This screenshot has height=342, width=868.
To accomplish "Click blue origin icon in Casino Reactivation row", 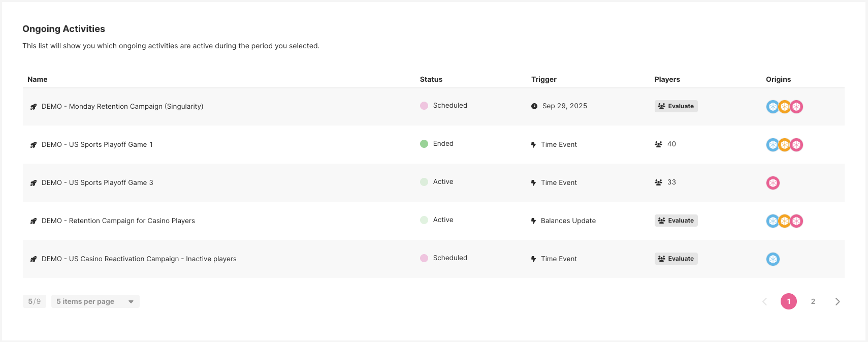I will pyautogui.click(x=773, y=259).
